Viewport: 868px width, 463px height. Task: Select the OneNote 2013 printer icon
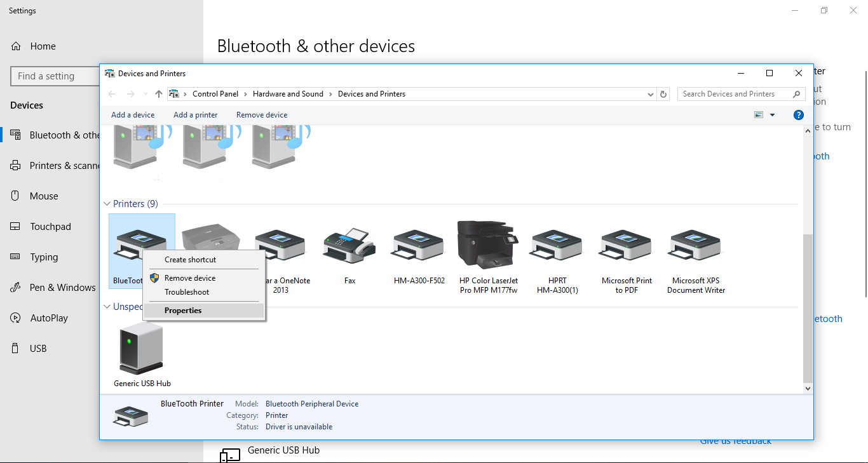click(280, 245)
